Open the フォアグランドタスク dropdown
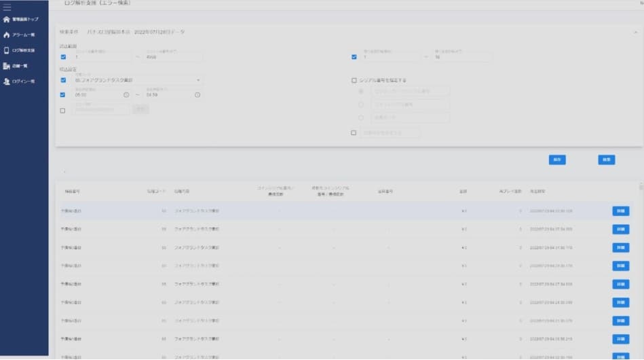 (x=198, y=80)
